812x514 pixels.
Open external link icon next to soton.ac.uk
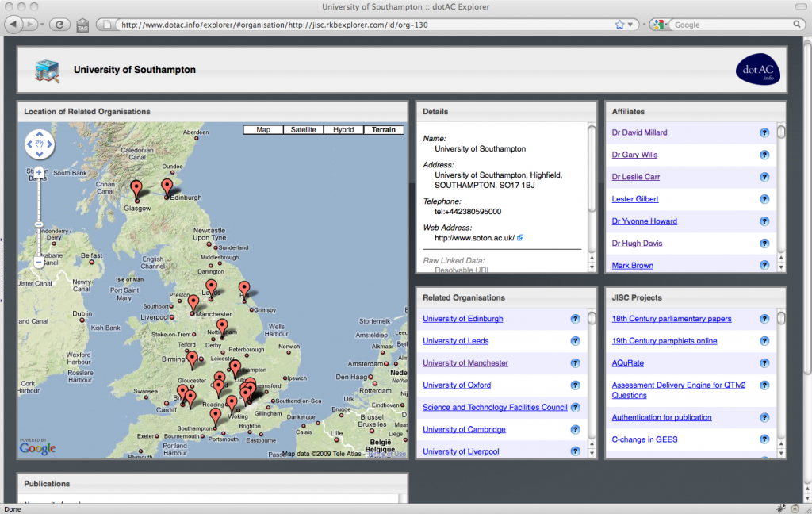(x=520, y=237)
